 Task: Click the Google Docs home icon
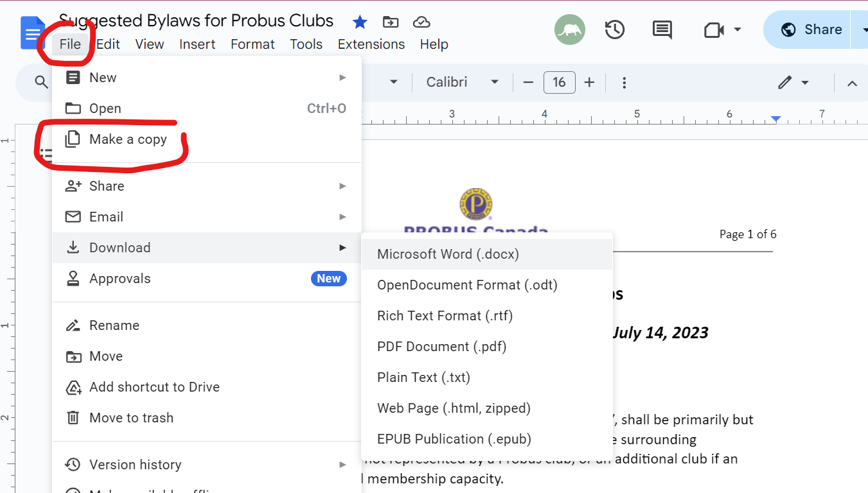click(x=32, y=33)
